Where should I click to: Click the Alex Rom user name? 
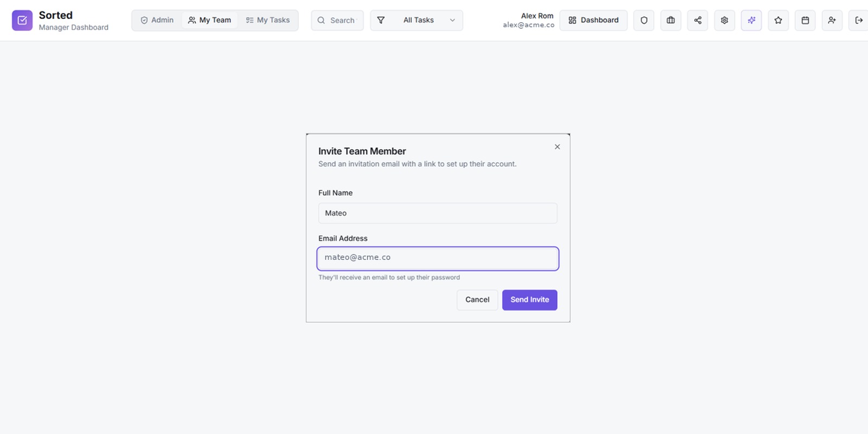(537, 16)
